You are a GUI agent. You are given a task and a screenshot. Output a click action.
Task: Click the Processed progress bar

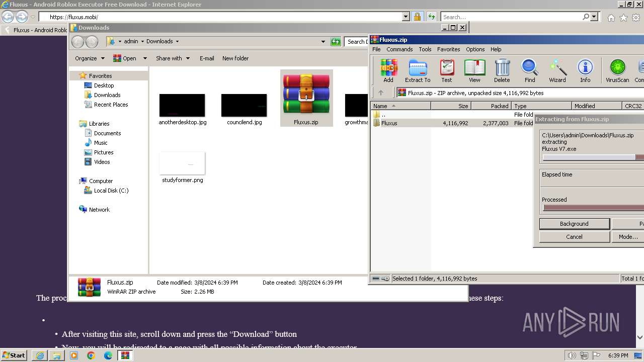593,208
